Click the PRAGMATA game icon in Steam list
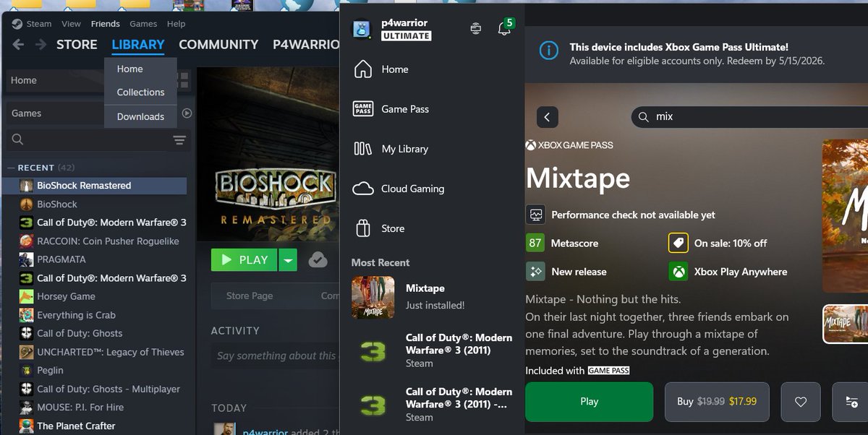 (26, 259)
